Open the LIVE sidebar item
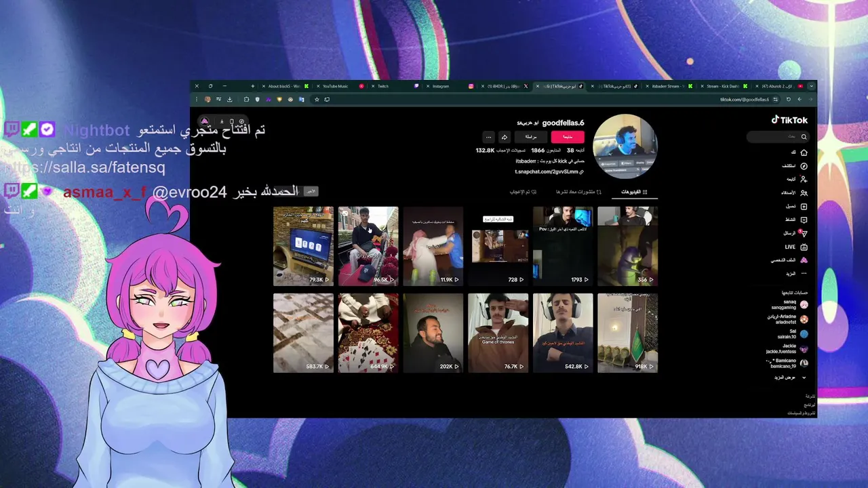The height and width of the screenshot is (488, 868). (796, 247)
